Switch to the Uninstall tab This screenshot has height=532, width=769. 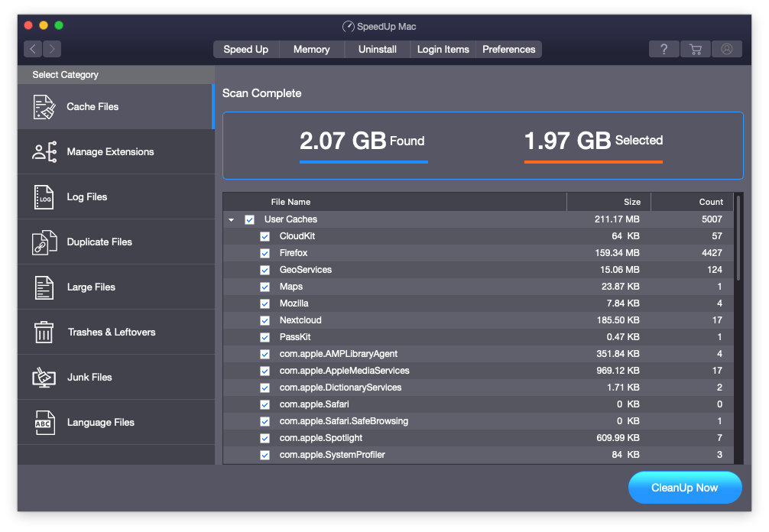pyautogui.click(x=378, y=49)
